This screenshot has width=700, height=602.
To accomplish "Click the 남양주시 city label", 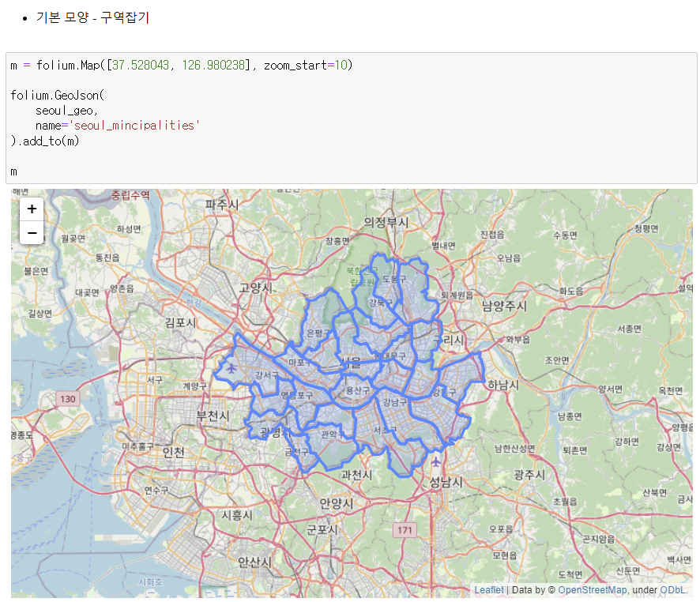I will pos(505,306).
